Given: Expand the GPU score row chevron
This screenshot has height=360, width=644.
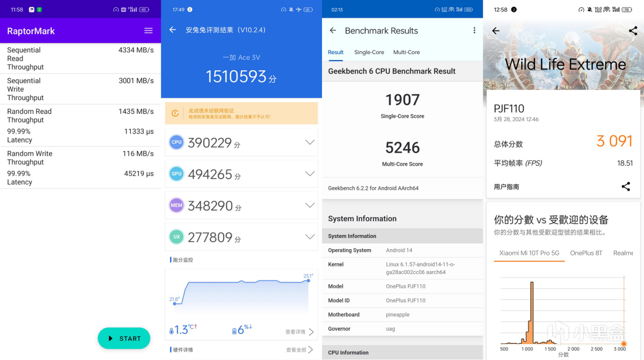Looking at the screenshot, I should point(310,174).
